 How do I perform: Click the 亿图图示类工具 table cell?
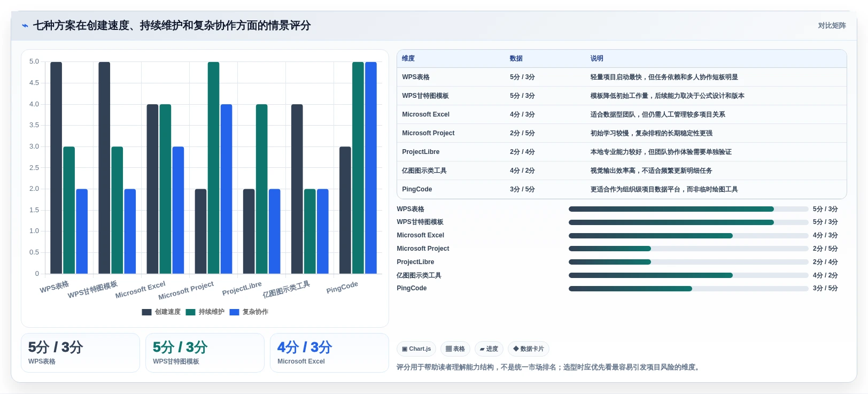click(x=424, y=171)
